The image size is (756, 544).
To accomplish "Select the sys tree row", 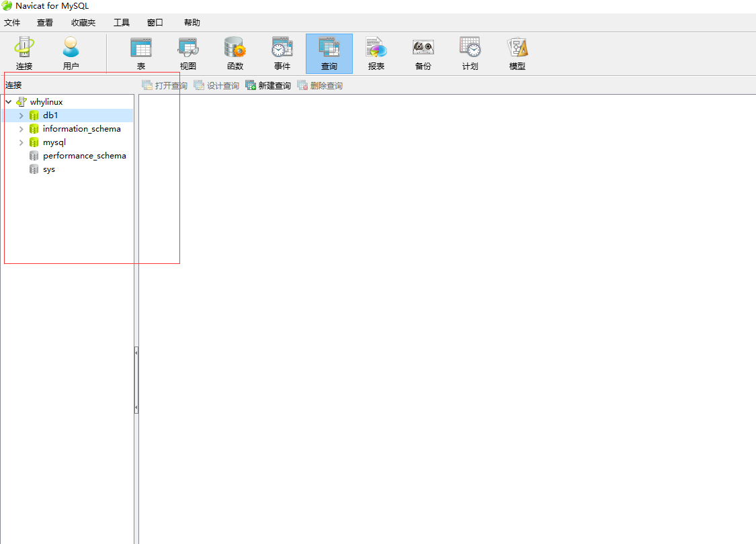I will click(67, 169).
